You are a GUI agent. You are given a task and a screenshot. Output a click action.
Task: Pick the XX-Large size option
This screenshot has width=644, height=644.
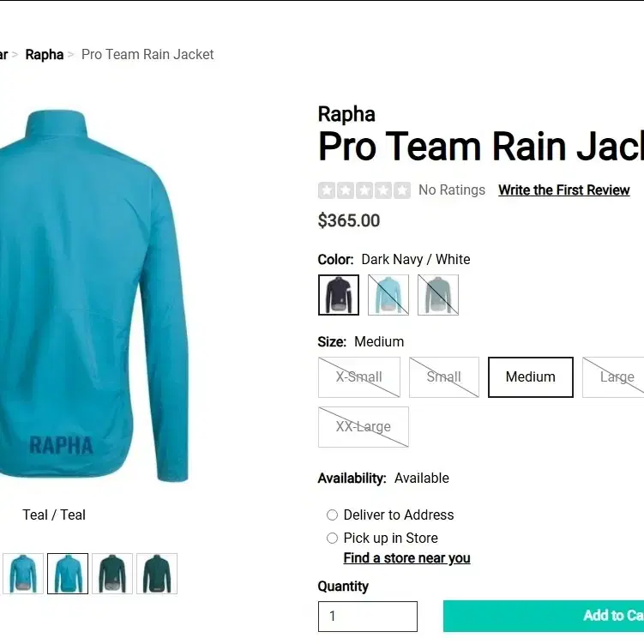pos(364,427)
